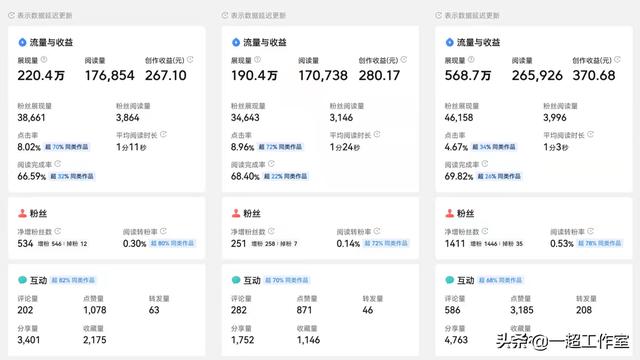Click 超72%同类作品 badge beside 0.14%
The height and width of the screenshot is (360, 640).
click(386, 243)
